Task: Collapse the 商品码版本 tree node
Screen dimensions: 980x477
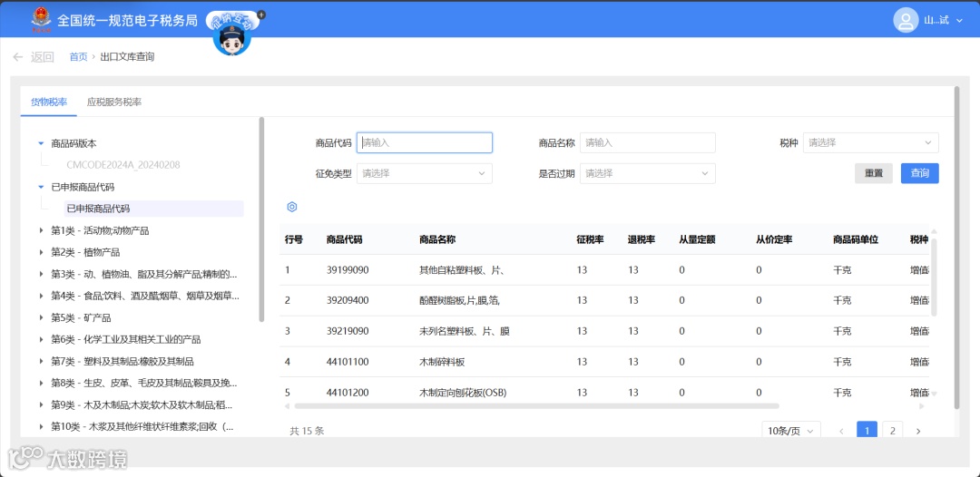Action: 41,143
